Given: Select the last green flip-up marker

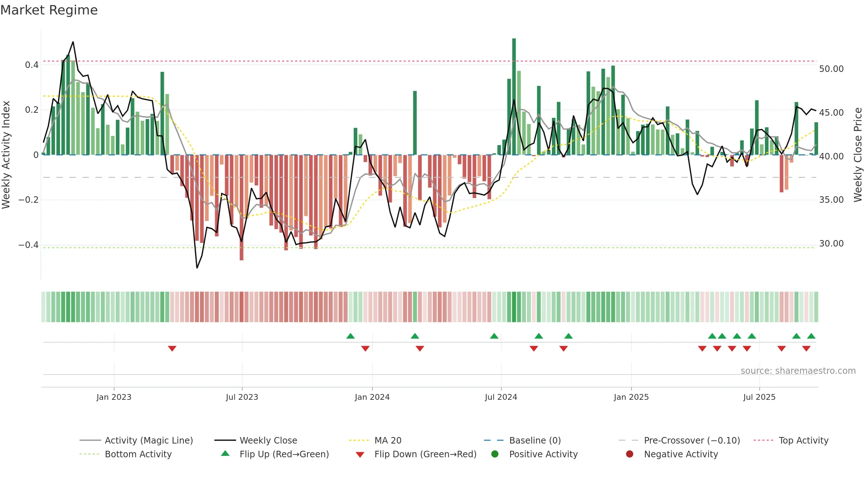Looking at the screenshot, I should 811,336.
